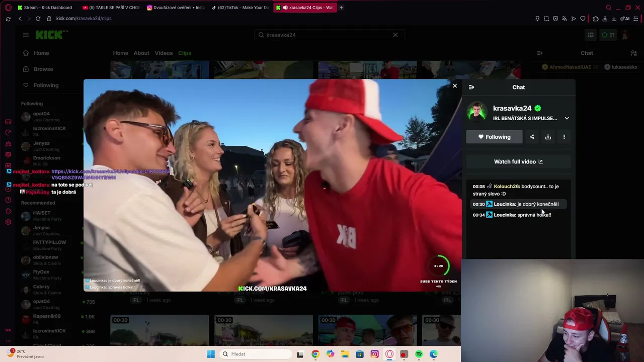Open weather widget showing 26°C
Screen dimensions: 644x362
25,354
